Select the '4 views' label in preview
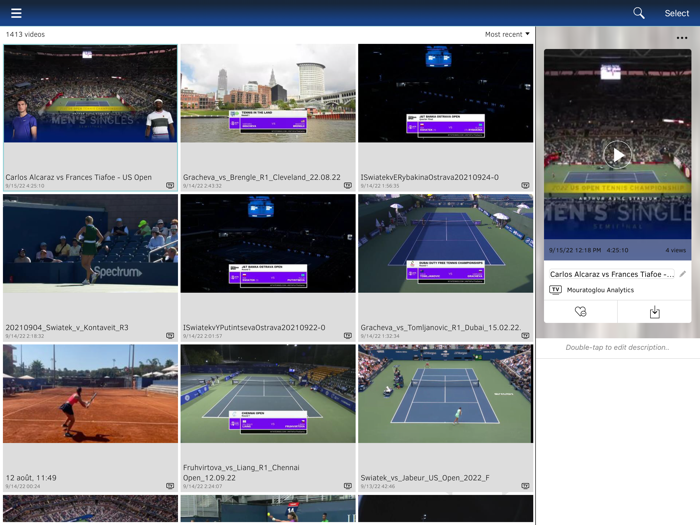This screenshot has height=525, width=700. (x=675, y=250)
